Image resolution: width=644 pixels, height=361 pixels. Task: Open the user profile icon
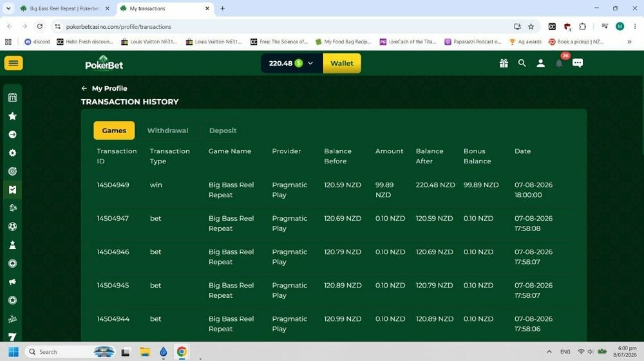540,63
